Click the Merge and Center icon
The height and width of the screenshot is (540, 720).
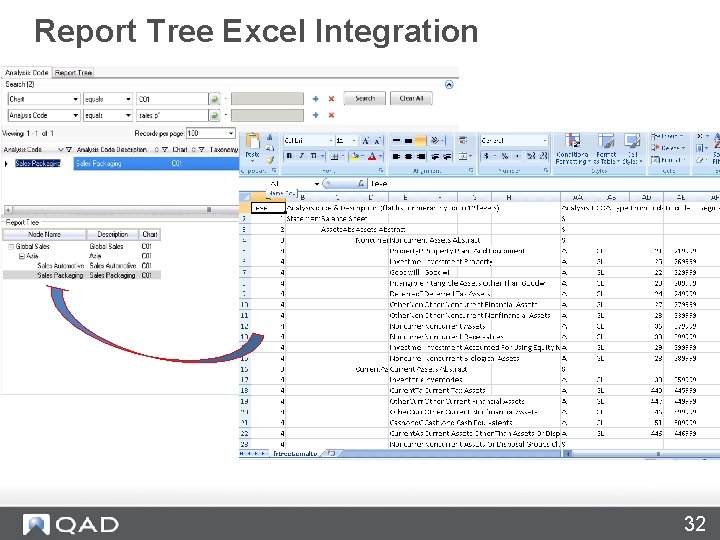click(465, 157)
